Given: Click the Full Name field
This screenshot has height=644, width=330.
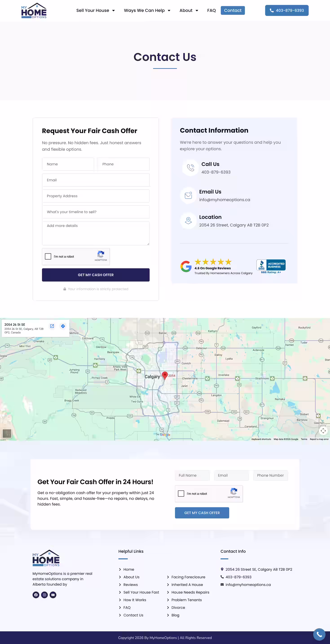Looking at the screenshot, I should point(192,475).
